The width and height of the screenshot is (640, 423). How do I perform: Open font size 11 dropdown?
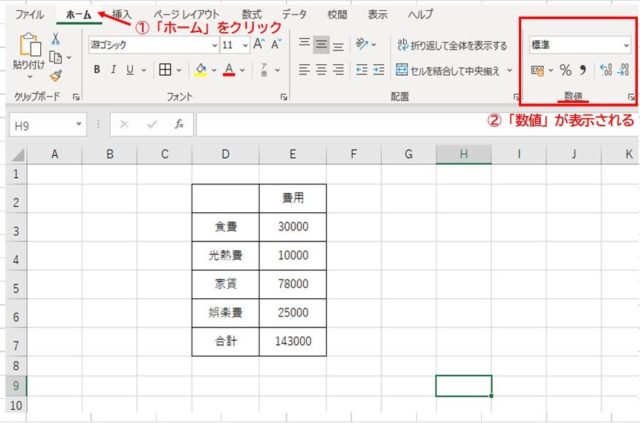click(245, 45)
